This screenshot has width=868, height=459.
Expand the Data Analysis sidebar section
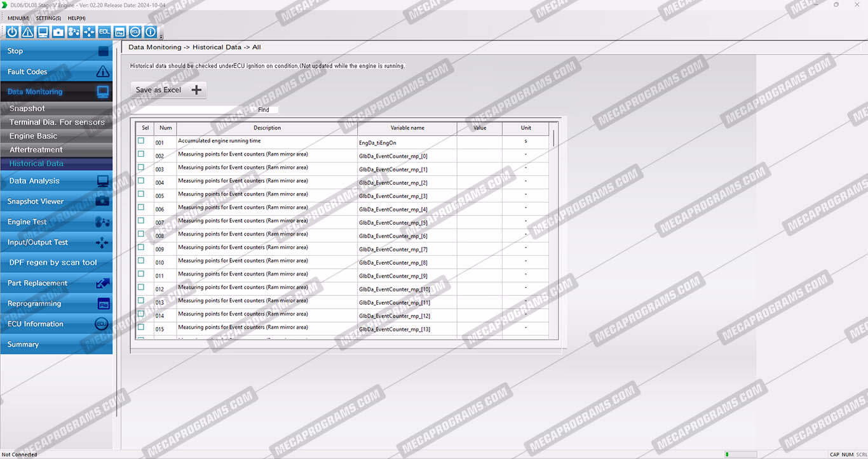pos(57,181)
